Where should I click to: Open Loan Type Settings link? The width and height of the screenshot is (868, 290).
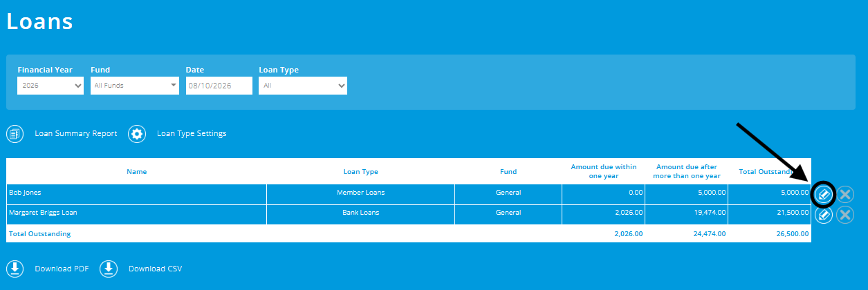(192, 134)
